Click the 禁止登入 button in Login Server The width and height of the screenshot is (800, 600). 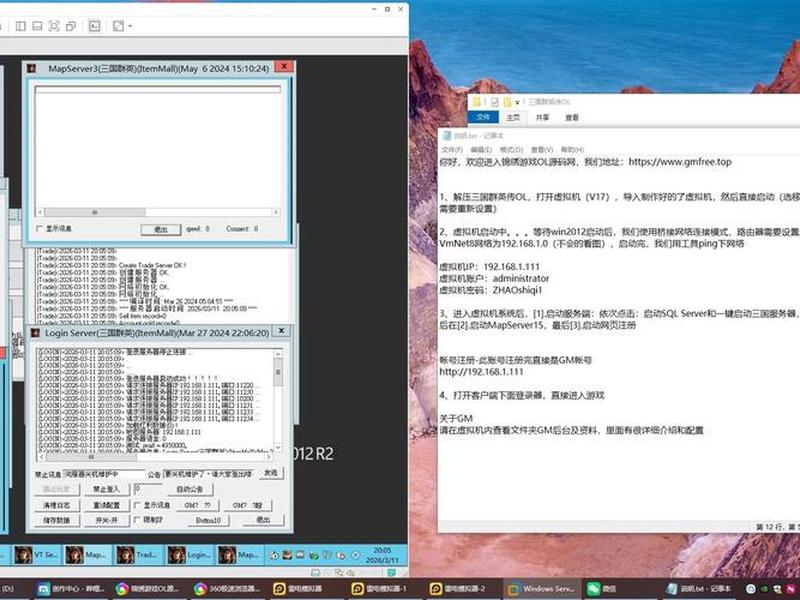pyautogui.click(x=106, y=489)
